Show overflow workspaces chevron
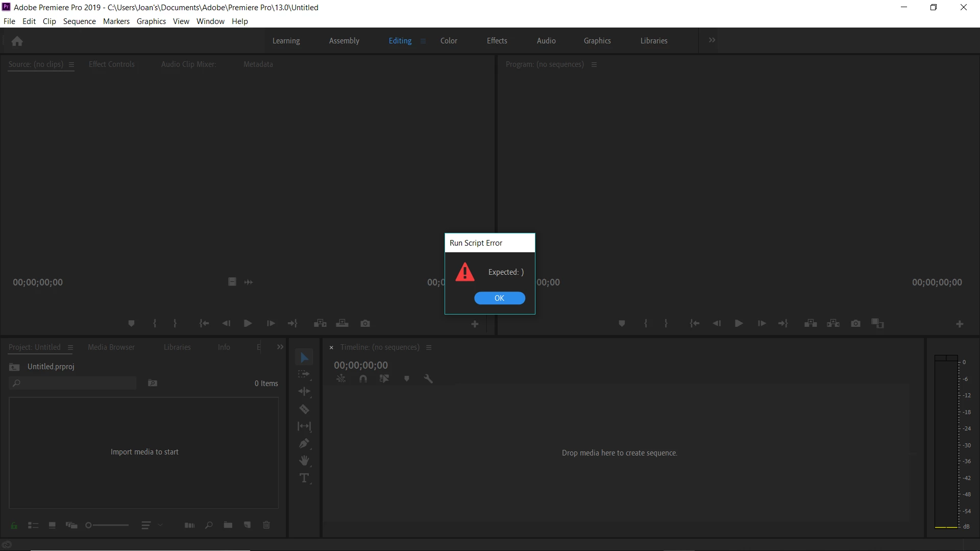 [712, 40]
